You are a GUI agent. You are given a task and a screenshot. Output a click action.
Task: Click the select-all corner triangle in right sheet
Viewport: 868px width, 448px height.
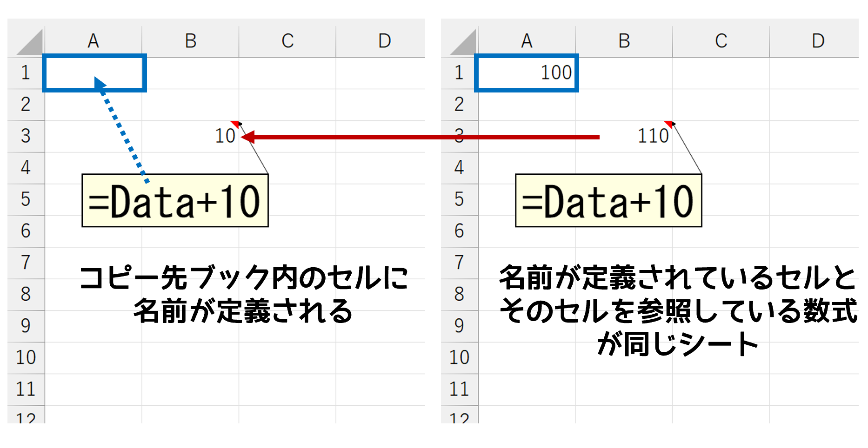point(464,42)
